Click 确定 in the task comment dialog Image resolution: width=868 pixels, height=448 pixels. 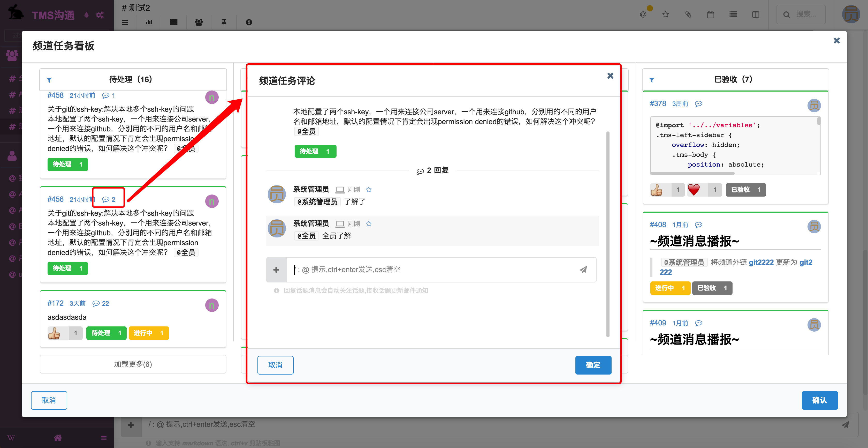pos(593,365)
